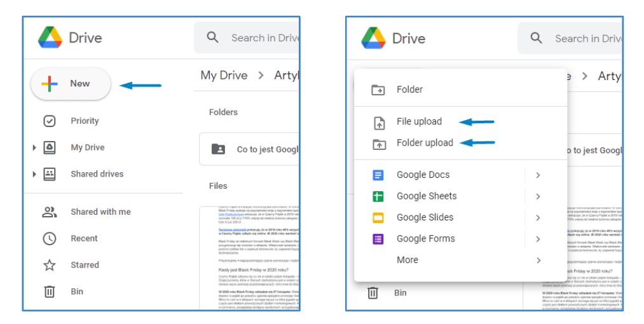Click the File upload icon
644x324 pixels.
tap(379, 123)
